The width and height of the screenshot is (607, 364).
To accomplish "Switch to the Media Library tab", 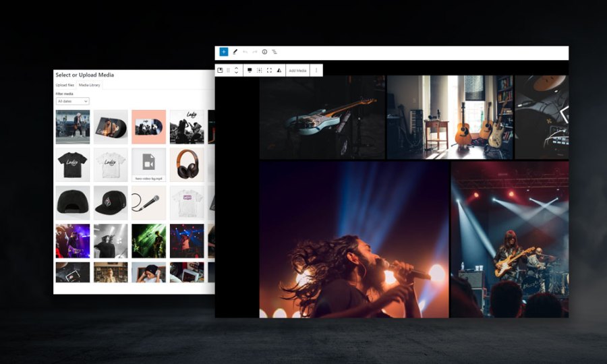I will tap(89, 86).
